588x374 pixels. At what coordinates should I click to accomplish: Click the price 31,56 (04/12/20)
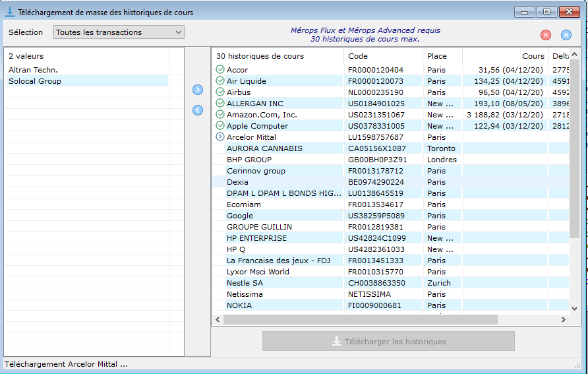point(511,70)
